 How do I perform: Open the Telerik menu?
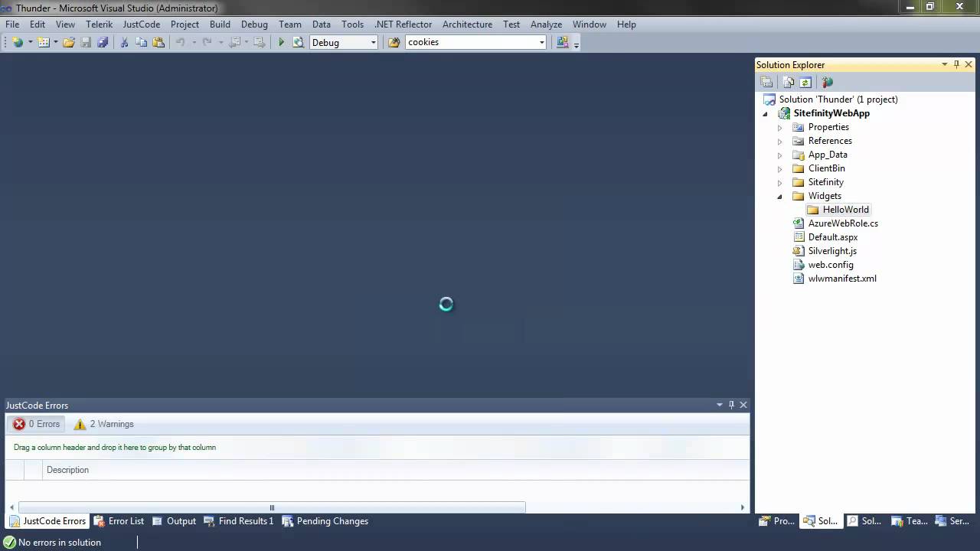tap(99, 24)
